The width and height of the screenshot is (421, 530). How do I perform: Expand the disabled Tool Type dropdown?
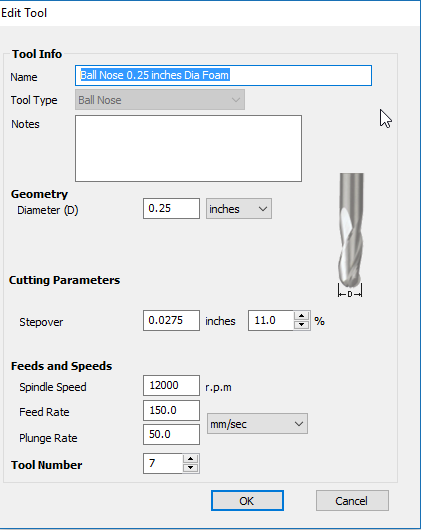pos(160,100)
